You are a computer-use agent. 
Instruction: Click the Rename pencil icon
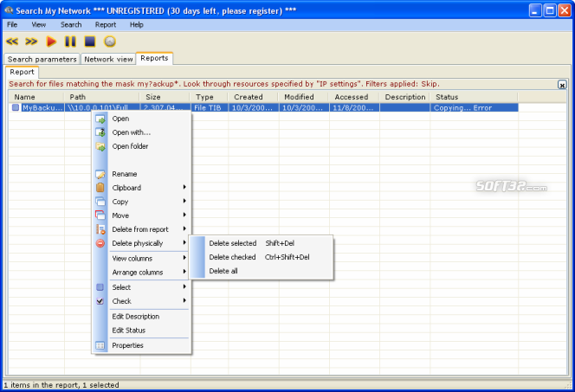click(x=100, y=175)
